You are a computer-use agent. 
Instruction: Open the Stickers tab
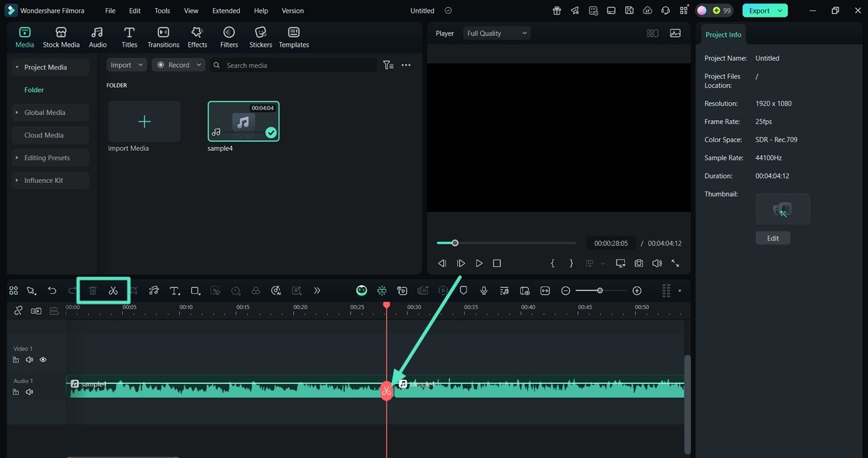[260, 37]
